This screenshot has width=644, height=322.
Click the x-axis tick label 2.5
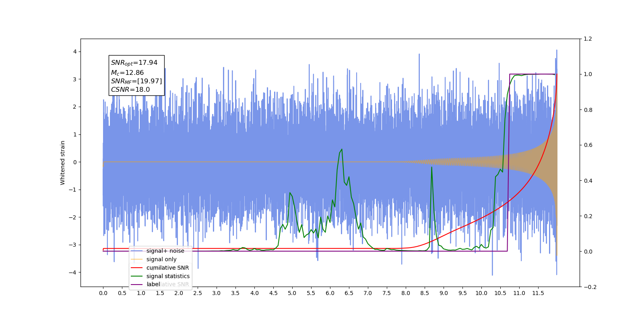[198, 293]
